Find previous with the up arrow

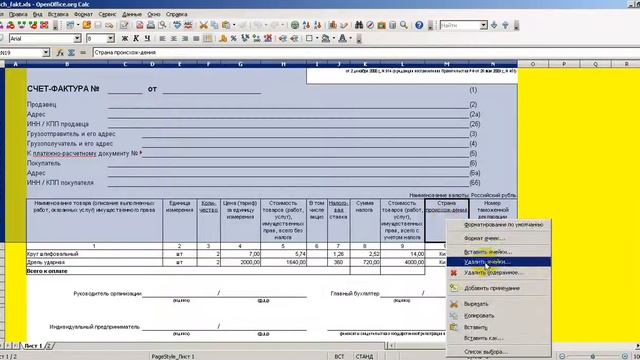coord(505,25)
